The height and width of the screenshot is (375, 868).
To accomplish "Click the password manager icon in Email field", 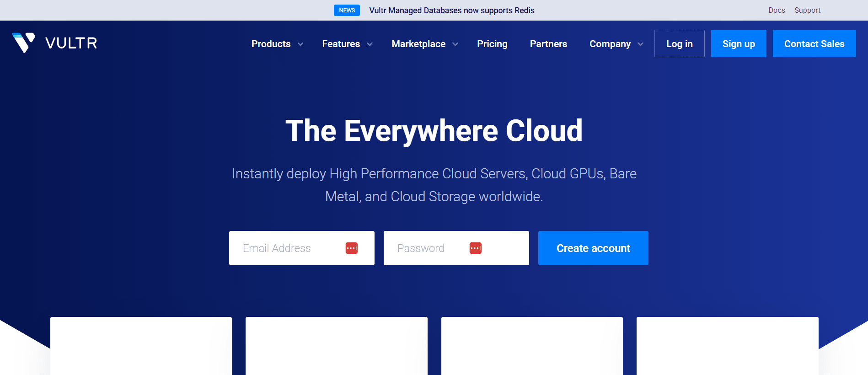I will pyautogui.click(x=351, y=248).
